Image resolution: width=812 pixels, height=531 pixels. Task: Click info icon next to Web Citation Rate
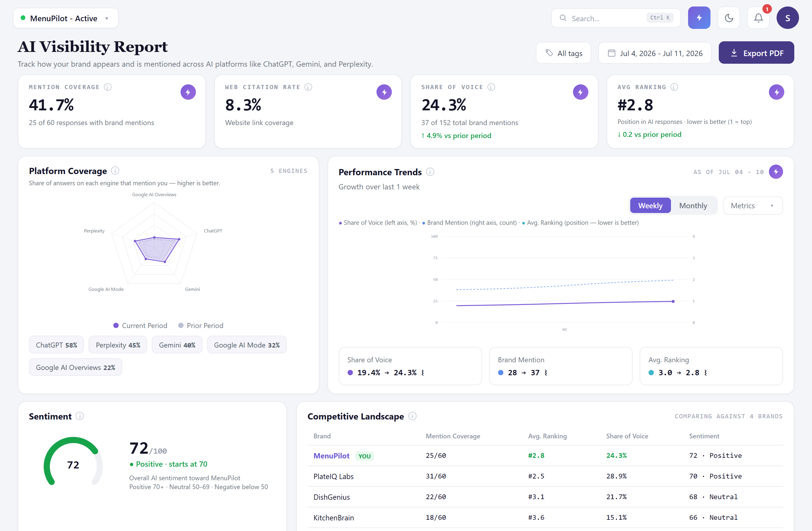point(308,87)
